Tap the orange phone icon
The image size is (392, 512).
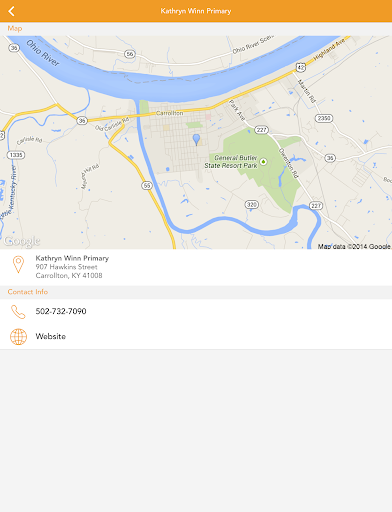point(18,312)
